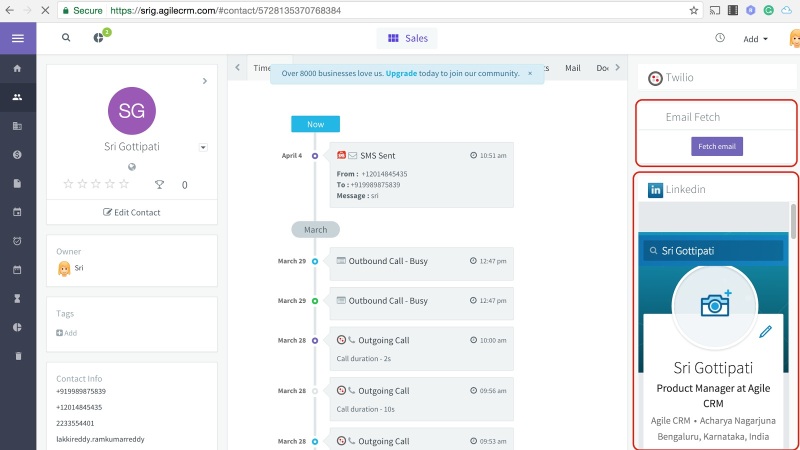Click the Chrome cast icon
Image resolution: width=800 pixels, height=450 pixels.
715,10
